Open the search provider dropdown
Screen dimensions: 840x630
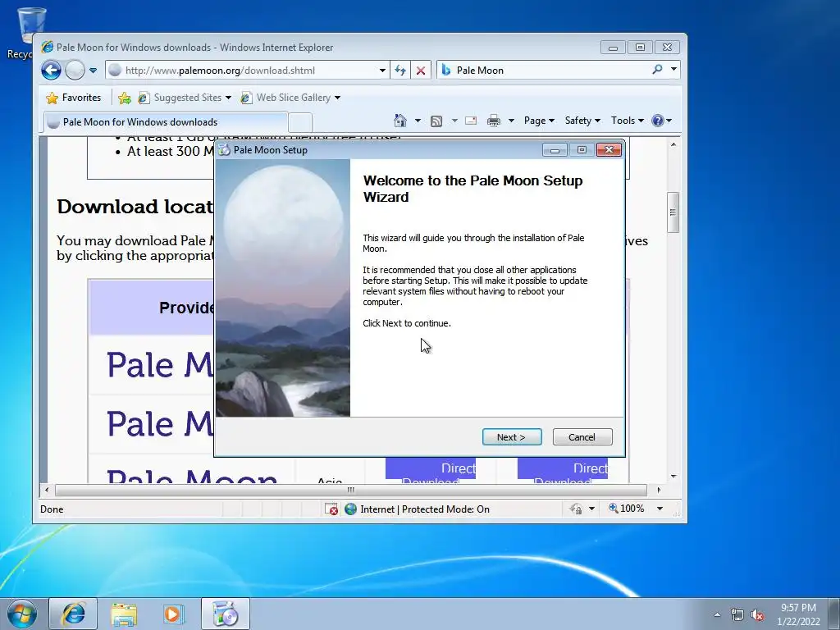674,69
